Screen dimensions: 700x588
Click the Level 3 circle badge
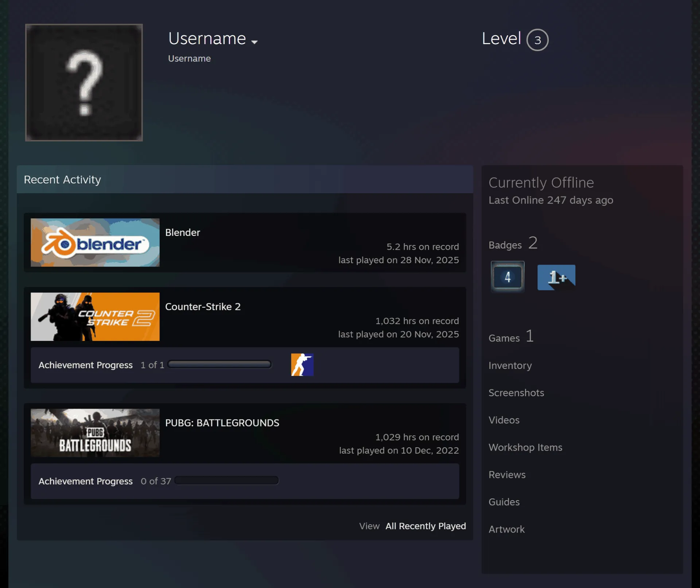[537, 40]
